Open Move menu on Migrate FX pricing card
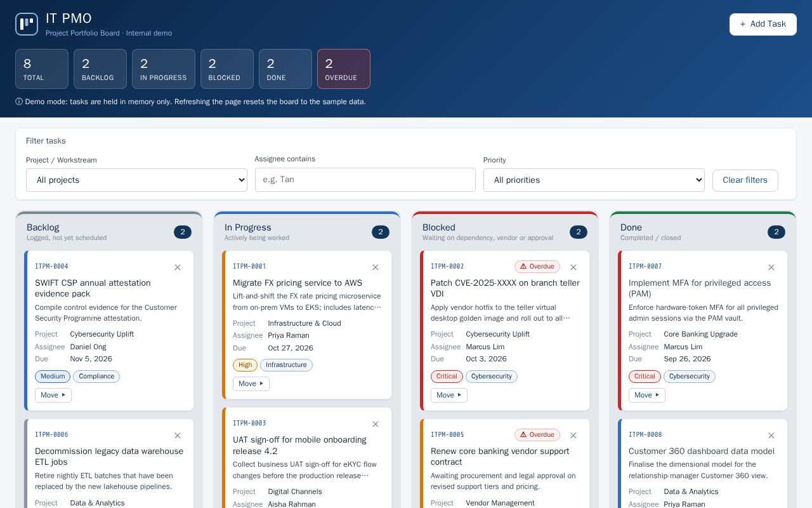The image size is (812, 508). 251,384
